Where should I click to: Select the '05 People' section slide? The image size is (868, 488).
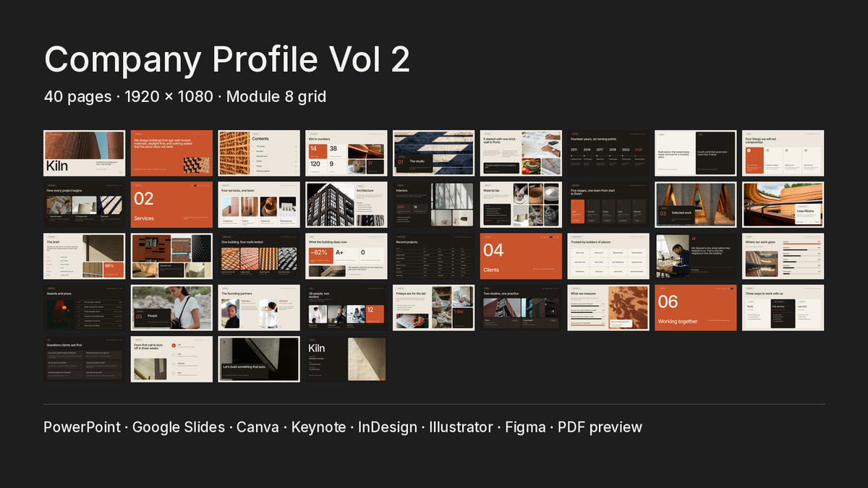pos(171,307)
